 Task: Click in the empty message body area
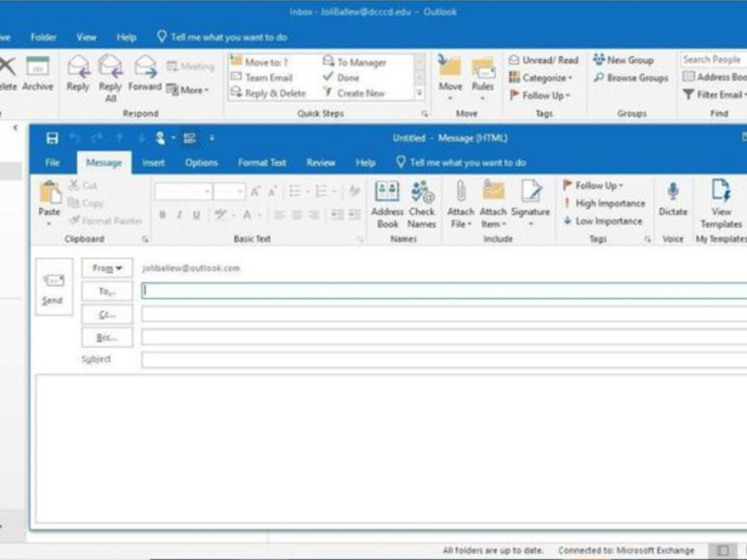[391, 449]
